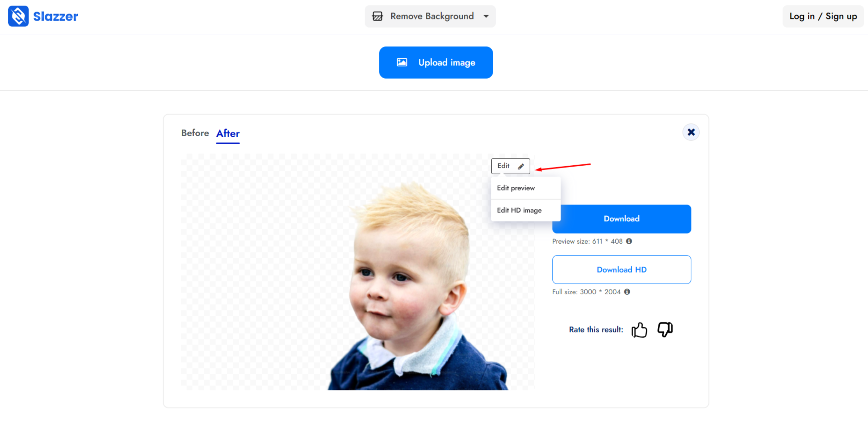Click the Slazzer brand name text

tap(56, 16)
